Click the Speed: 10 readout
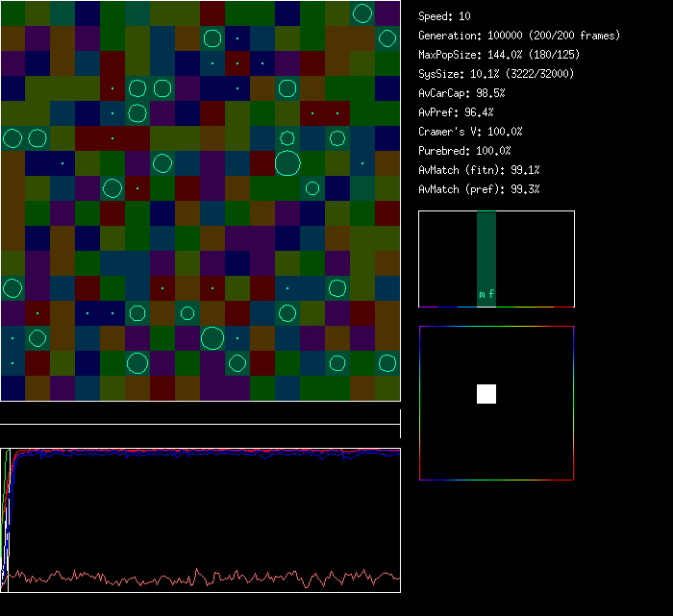The width and height of the screenshot is (673, 616). click(444, 16)
